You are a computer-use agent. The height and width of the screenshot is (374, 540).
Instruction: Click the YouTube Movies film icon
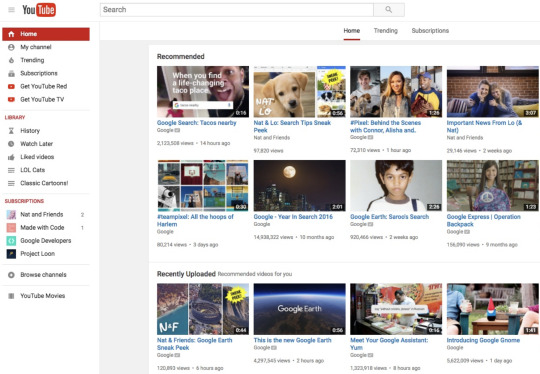click(11, 296)
